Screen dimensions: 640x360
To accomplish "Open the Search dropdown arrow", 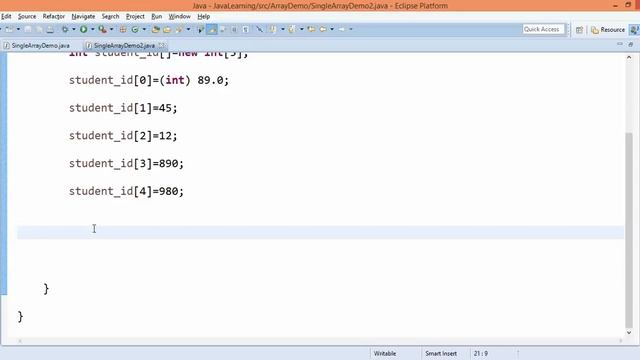I will click(188, 29).
